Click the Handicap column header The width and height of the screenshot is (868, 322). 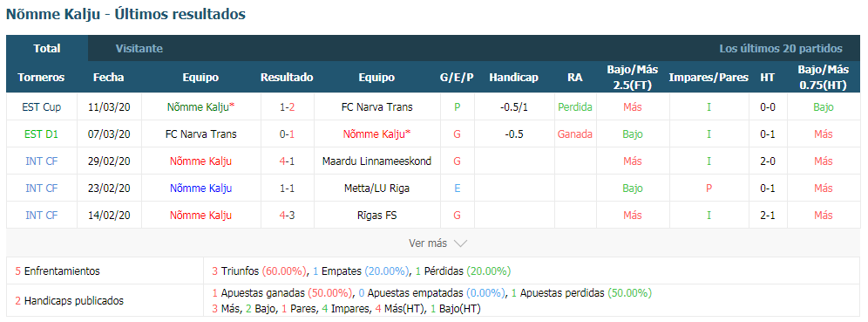click(x=513, y=78)
